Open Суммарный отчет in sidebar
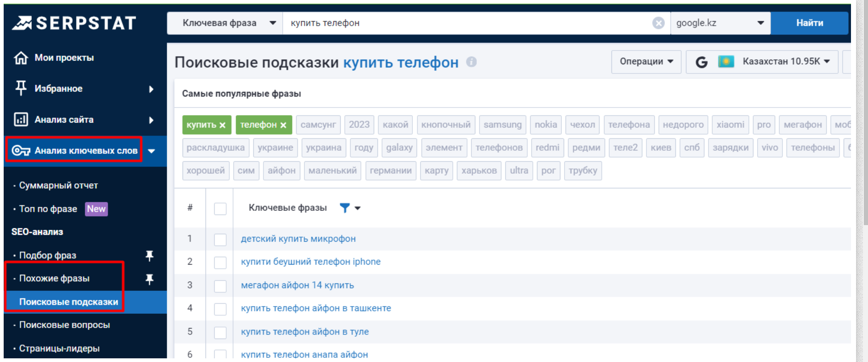 (x=58, y=186)
